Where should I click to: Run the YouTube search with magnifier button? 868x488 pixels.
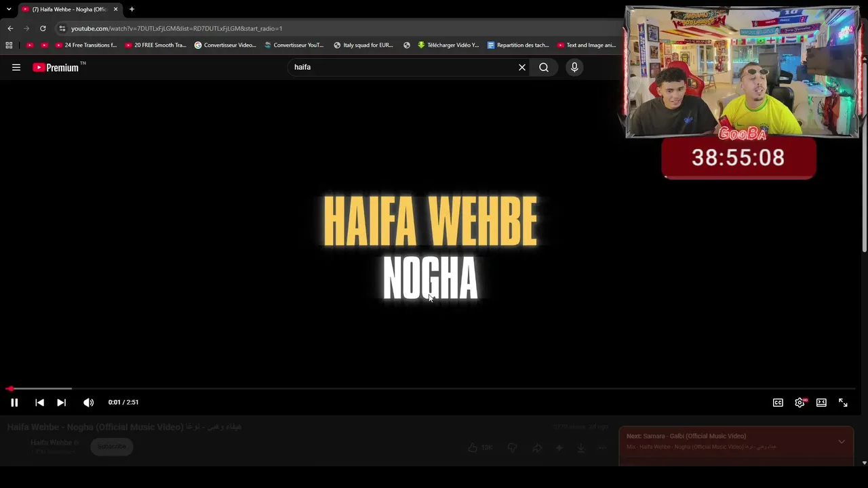point(544,67)
